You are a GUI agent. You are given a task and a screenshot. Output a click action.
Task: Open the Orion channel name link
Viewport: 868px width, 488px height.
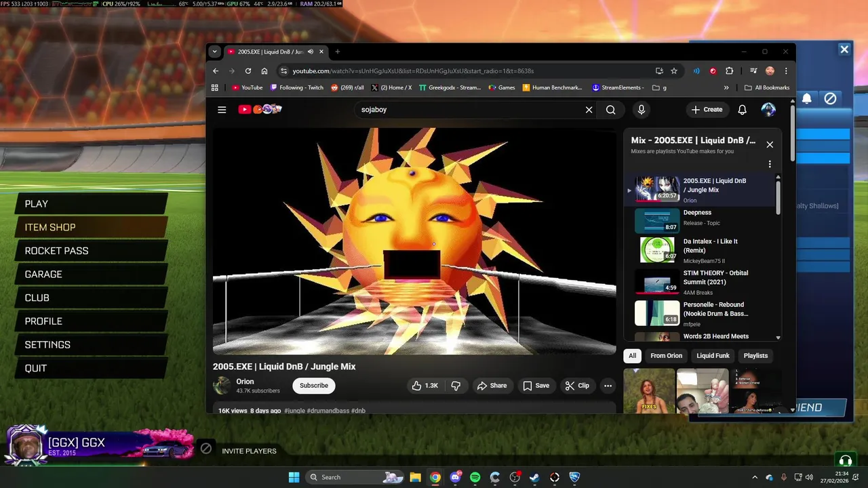[x=245, y=382]
